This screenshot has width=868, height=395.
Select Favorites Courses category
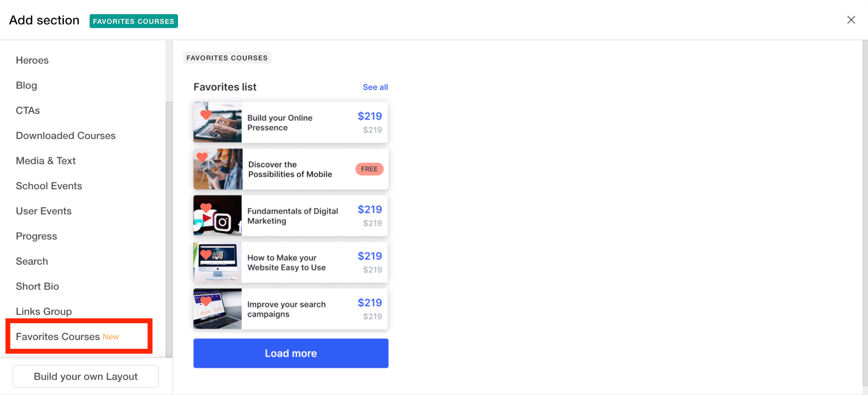coord(67,337)
